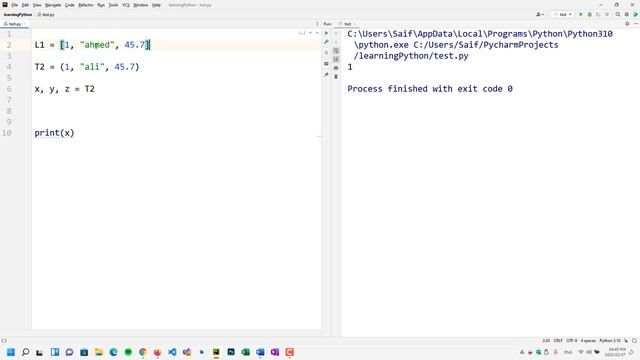Toggle scroll-to-end in Run console
The width and height of the screenshot is (640, 360).
click(x=336, y=59)
